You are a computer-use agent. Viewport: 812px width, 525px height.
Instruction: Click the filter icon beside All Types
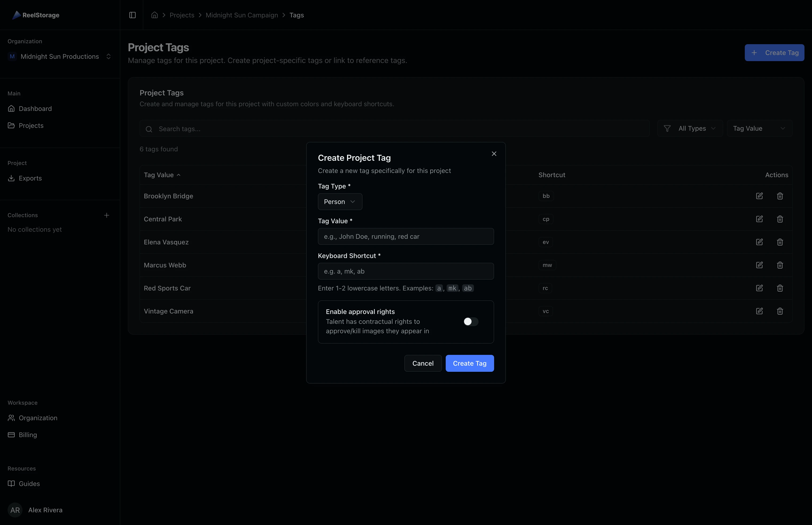[x=667, y=128]
